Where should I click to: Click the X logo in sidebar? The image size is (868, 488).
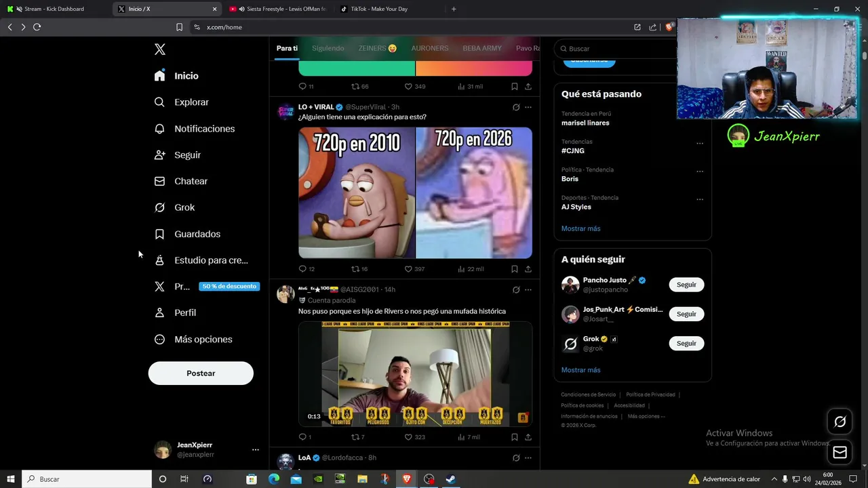[x=159, y=49]
